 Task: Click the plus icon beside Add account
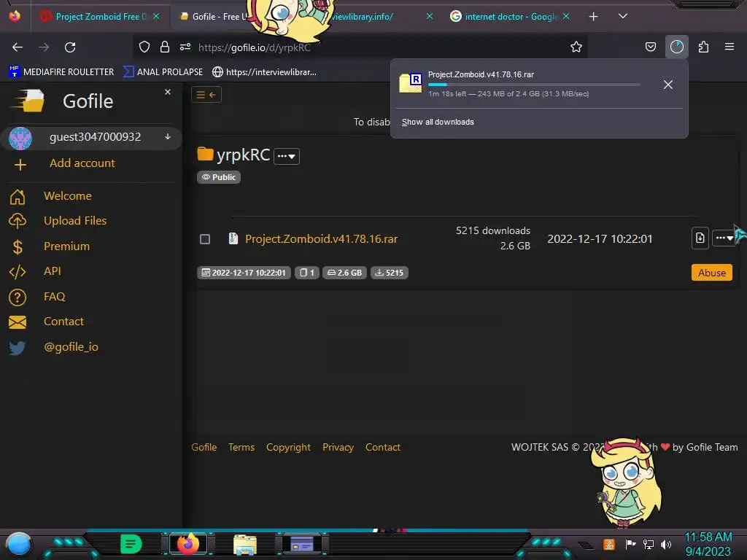20,165
